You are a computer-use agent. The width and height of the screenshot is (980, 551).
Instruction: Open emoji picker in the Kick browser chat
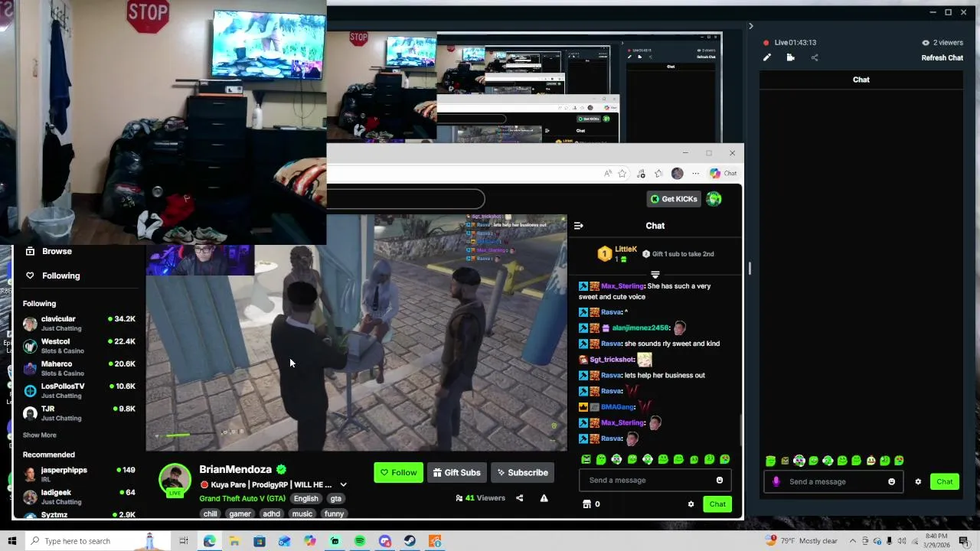point(719,480)
